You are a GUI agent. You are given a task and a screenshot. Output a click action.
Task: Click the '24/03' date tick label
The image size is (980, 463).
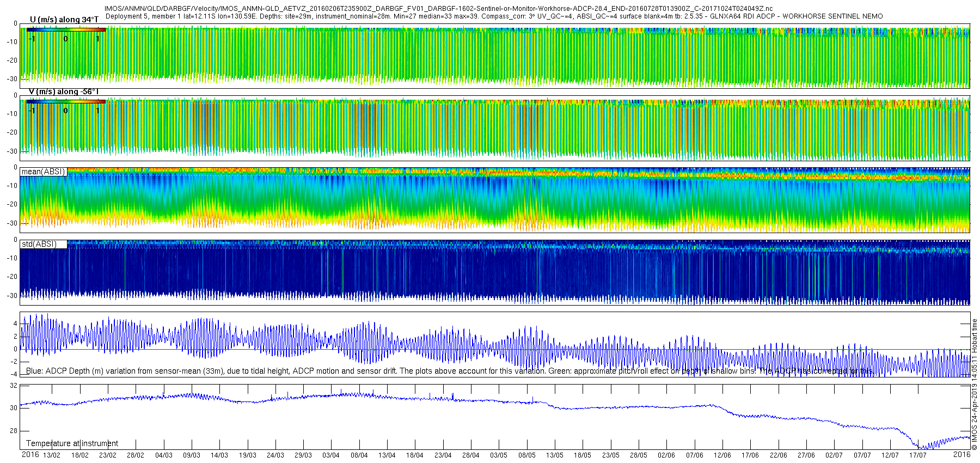275,455
